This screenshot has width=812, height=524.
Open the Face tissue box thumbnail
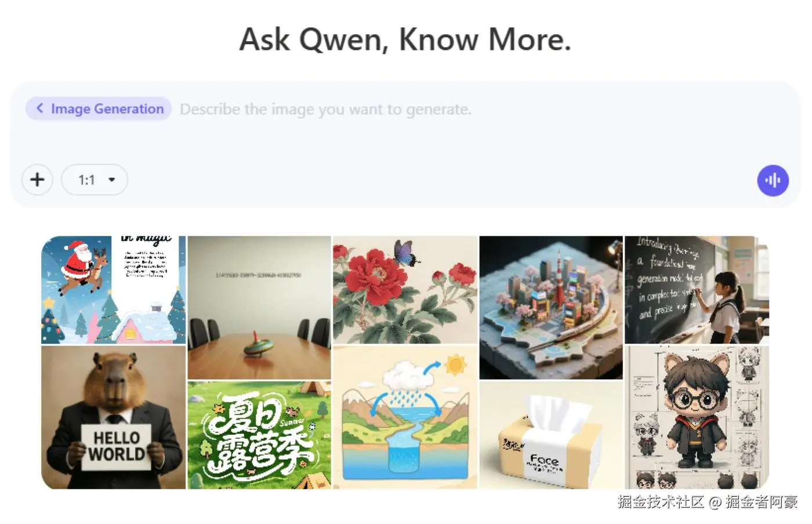click(x=551, y=435)
